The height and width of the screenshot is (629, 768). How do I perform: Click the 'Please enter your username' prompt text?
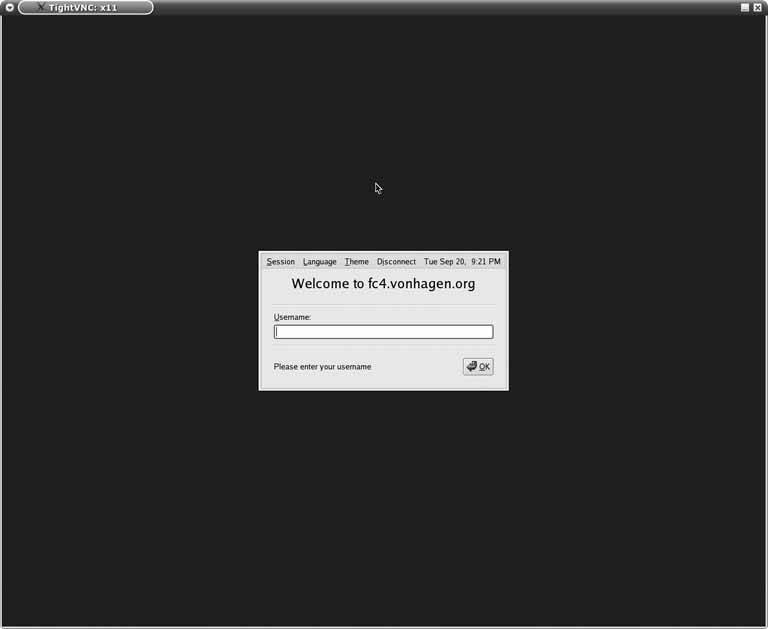click(322, 367)
